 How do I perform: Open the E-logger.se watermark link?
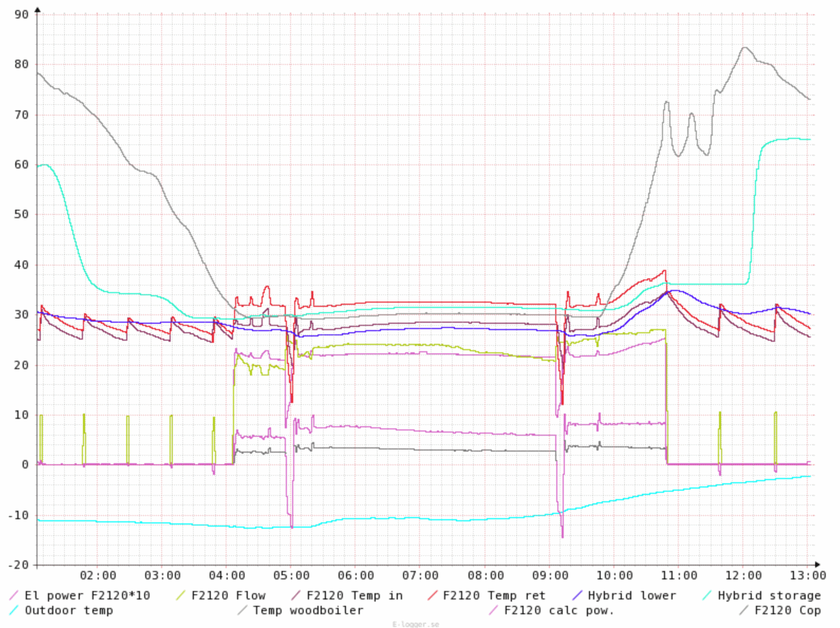coord(415,624)
